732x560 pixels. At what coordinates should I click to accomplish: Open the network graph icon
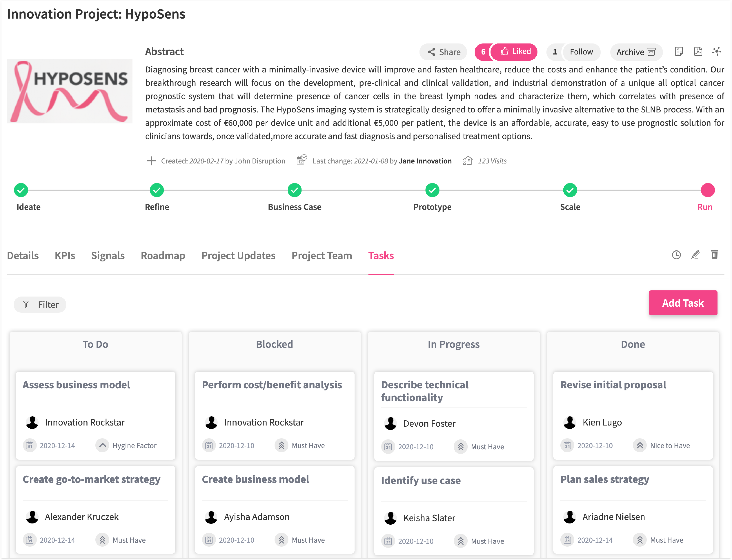pyautogui.click(x=716, y=52)
